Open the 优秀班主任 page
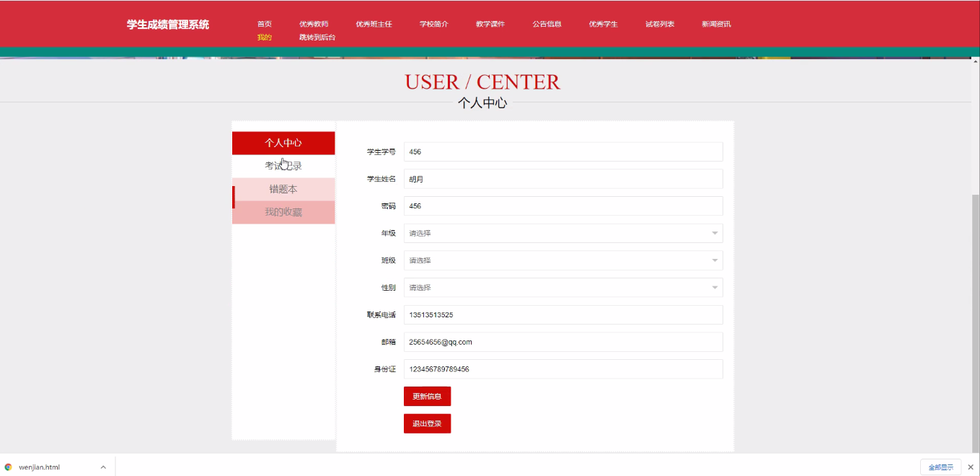The image size is (980, 476). 374,23
